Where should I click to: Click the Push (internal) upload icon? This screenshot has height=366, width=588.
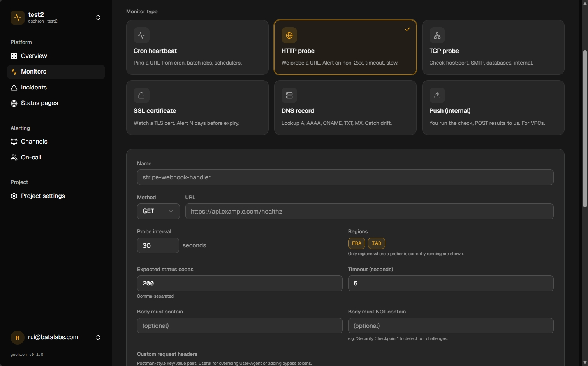coord(437,95)
